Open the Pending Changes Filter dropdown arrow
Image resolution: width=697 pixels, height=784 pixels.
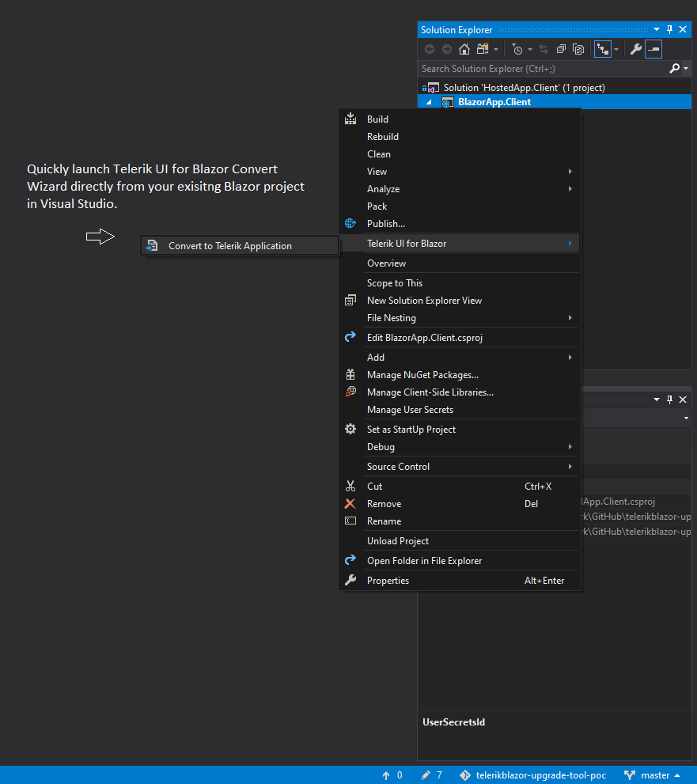coord(530,50)
